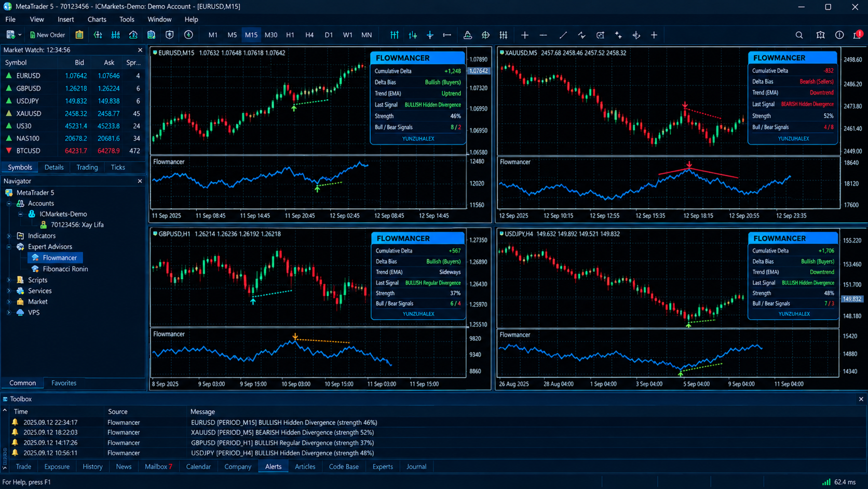This screenshot has height=489, width=868.
Task: Click the bar chart type icon
Action: [395, 35]
